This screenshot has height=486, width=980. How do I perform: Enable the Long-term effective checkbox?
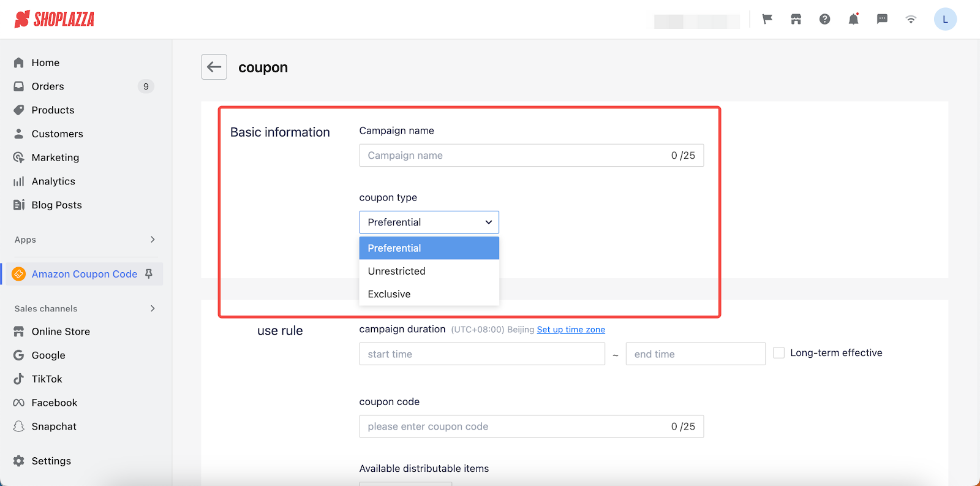(x=778, y=353)
